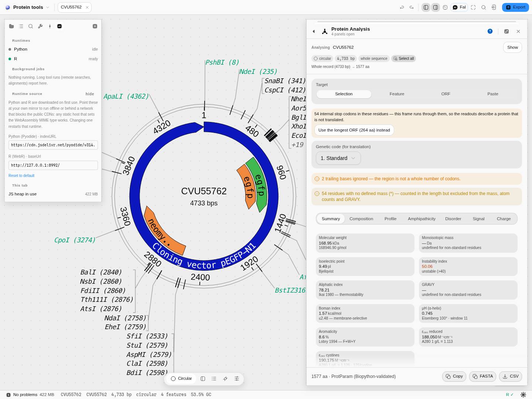This screenshot has width=532, height=399.
Task: Pop out the Protein Analysis panel
Action: click(x=507, y=31)
